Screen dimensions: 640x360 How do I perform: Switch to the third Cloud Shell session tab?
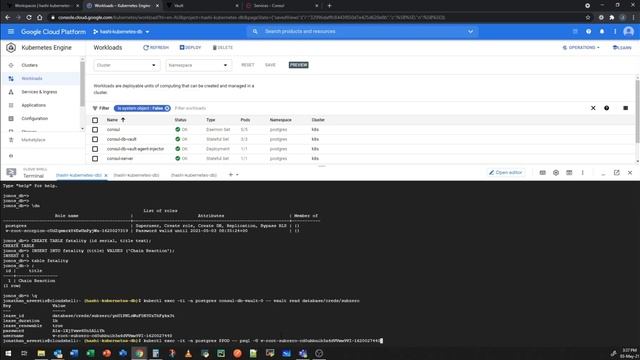(194, 175)
